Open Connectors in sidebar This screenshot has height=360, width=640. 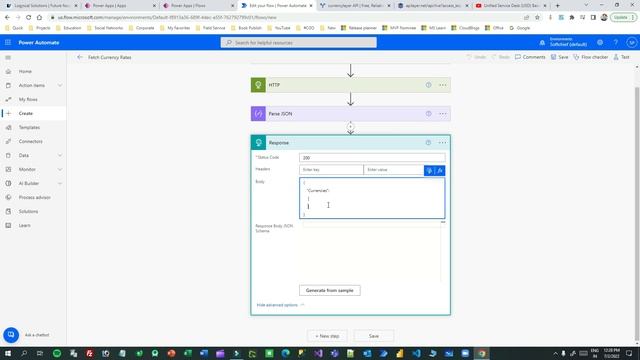coord(30,141)
